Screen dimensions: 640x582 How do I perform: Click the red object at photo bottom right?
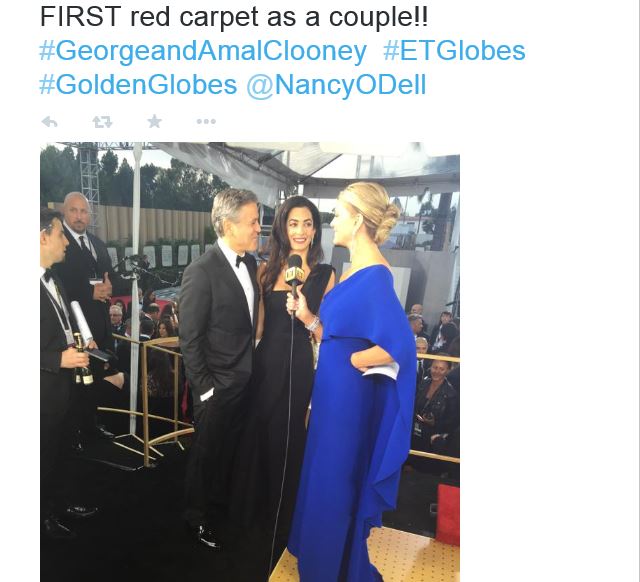pyautogui.click(x=448, y=514)
